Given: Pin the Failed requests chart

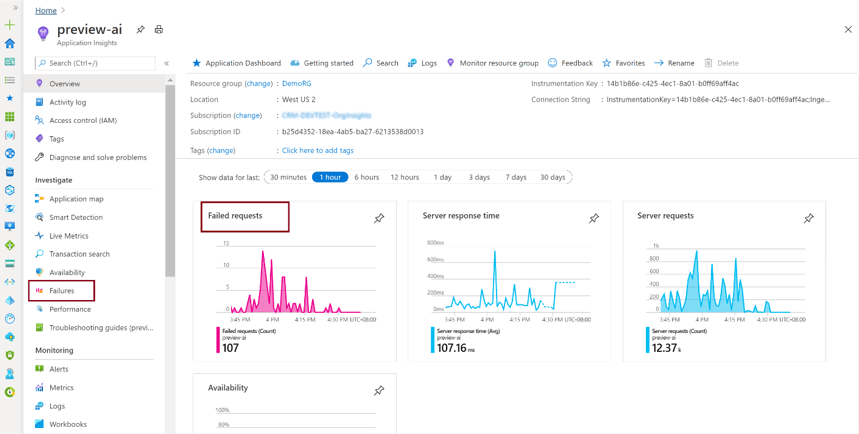Looking at the screenshot, I should point(379,218).
